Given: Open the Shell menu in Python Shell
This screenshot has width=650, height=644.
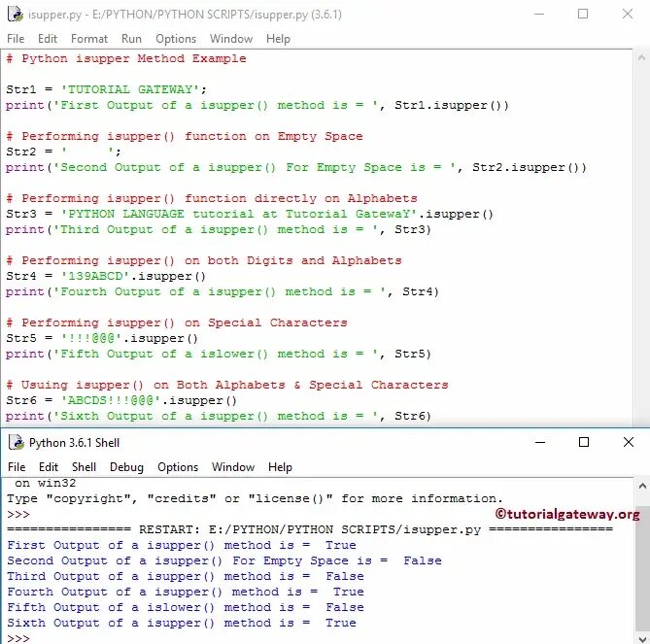Looking at the screenshot, I should (84, 467).
